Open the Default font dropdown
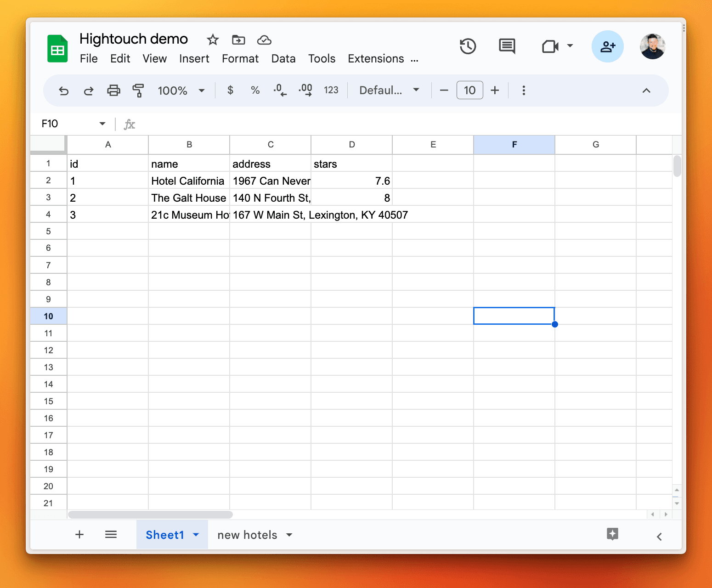This screenshot has width=712, height=588. pyautogui.click(x=389, y=90)
